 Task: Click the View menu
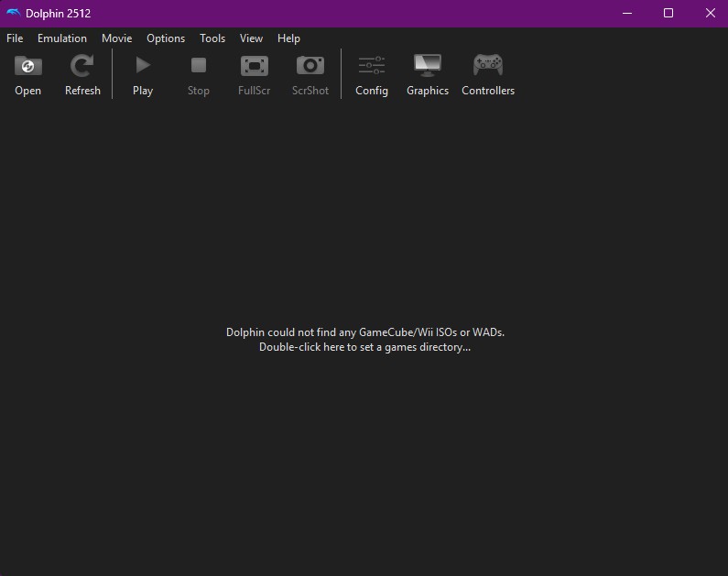tap(251, 38)
